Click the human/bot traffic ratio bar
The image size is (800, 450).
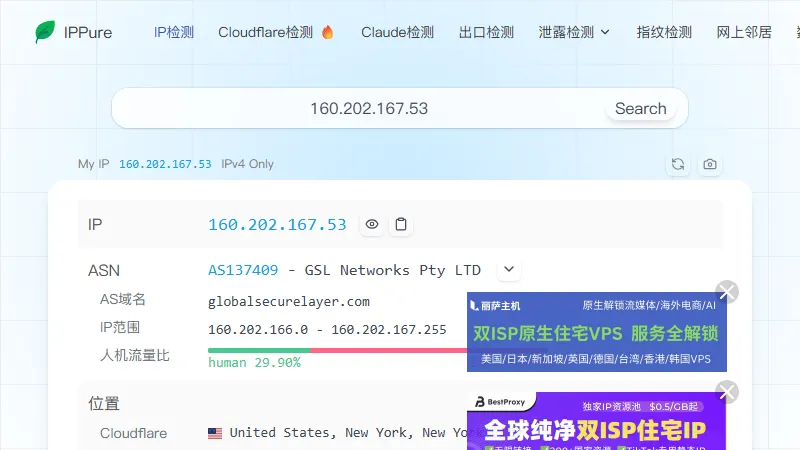pyautogui.click(x=337, y=351)
